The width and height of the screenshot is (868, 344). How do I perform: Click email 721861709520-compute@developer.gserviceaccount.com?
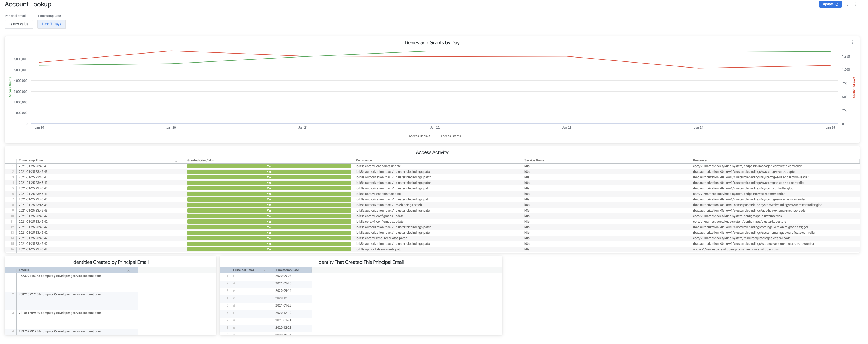60,313
